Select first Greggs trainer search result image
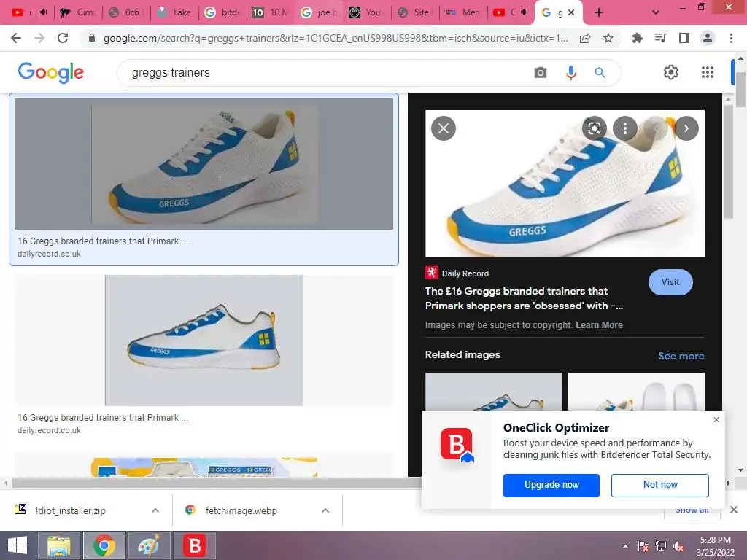Image resolution: width=747 pixels, height=560 pixels. 204,164
